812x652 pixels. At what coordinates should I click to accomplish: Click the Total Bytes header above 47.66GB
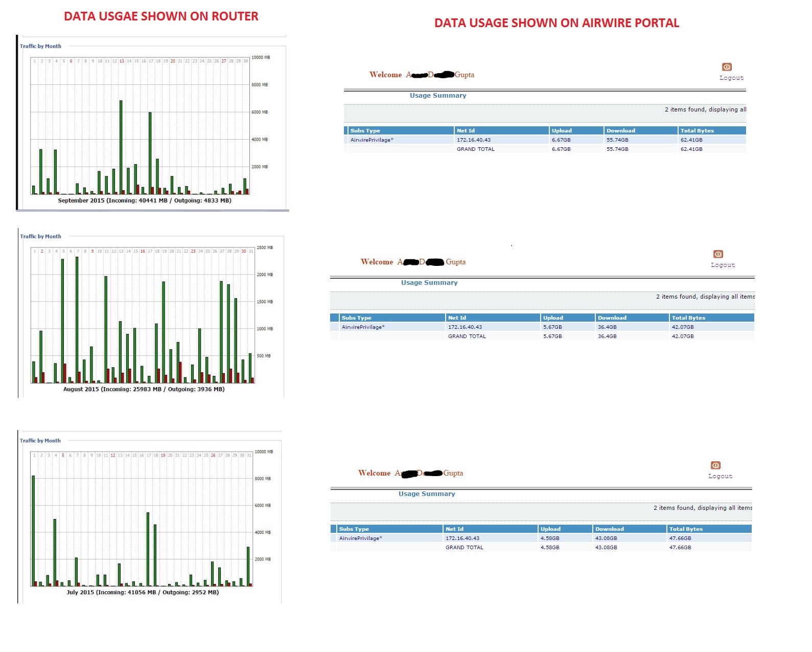[709, 529]
